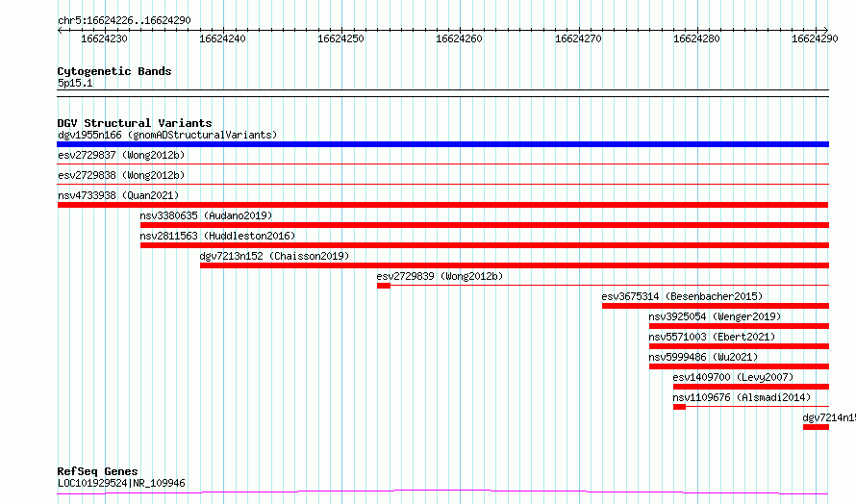Image resolution: width=856 pixels, height=504 pixels.
Task: Click the chr5:16624226..16624290 region label
Action: pyautogui.click(x=124, y=20)
